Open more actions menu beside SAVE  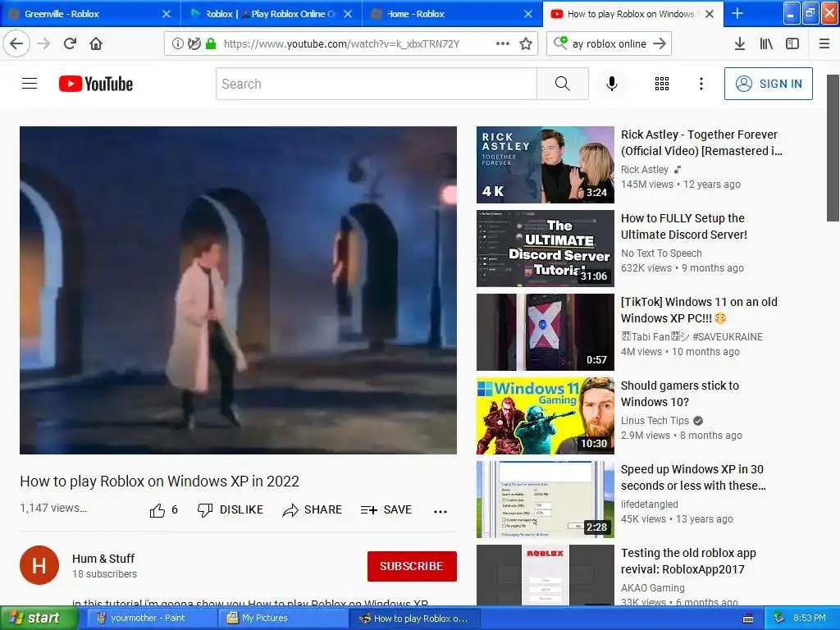point(441,511)
